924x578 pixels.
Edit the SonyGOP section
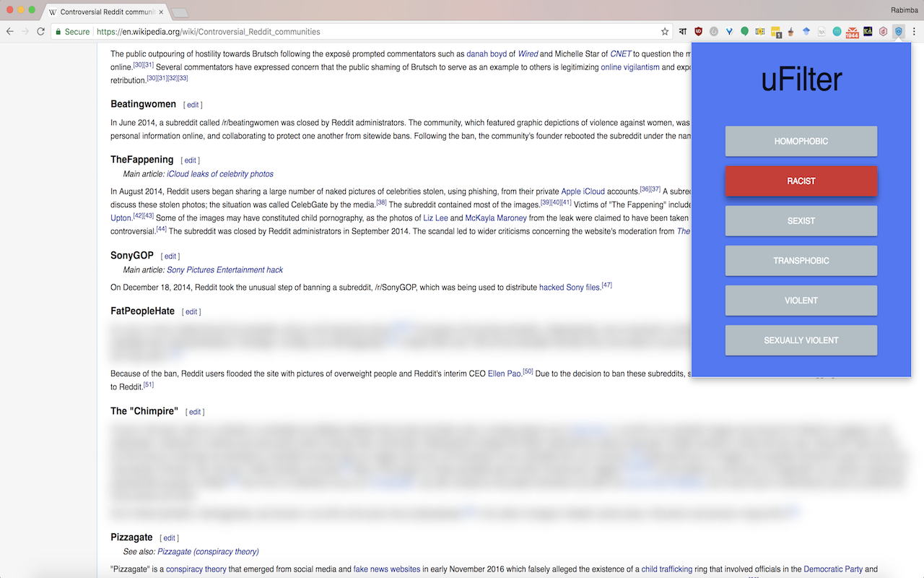coord(170,256)
